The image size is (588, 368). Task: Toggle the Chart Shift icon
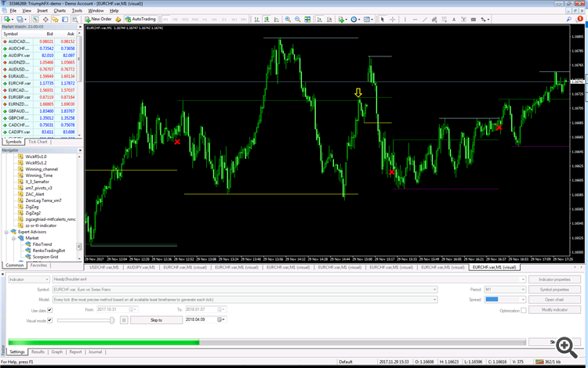329,19
